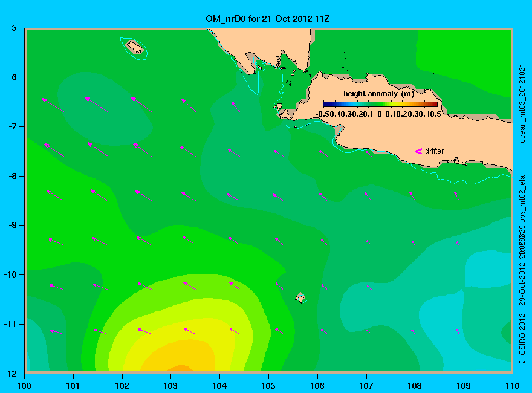
Task: Click the y-axis label "-10"
Action: tap(10, 274)
